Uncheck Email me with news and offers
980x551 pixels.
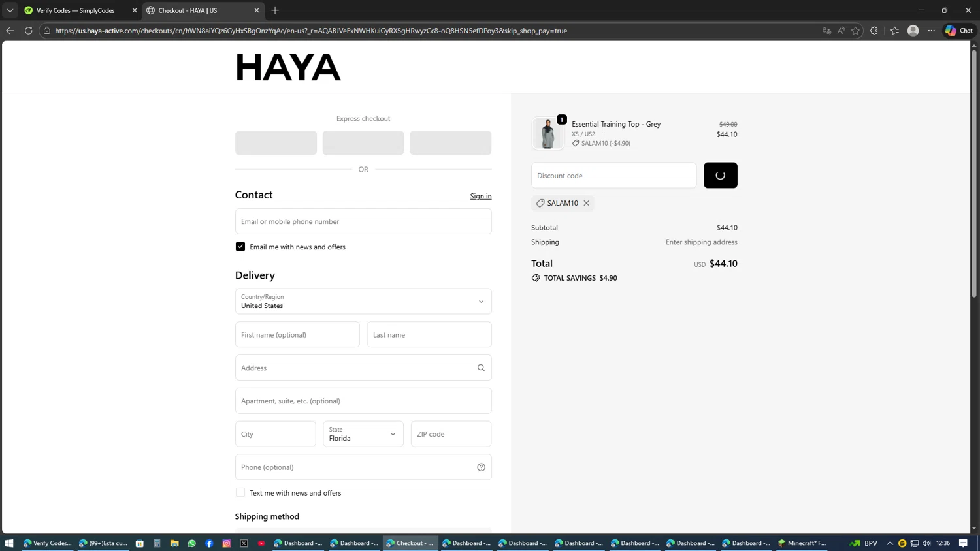[240, 247]
